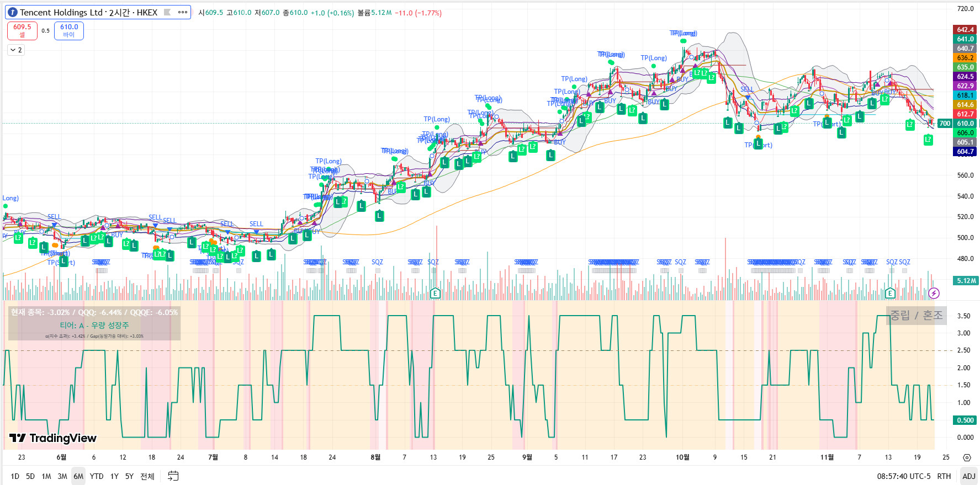This screenshot has width=980, height=485.
Task: Select the 전체 (all) time range
Action: 147,476
